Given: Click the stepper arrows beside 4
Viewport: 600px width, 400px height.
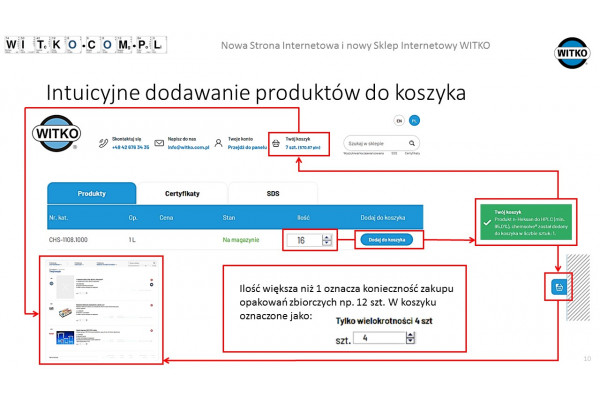Looking at the screenshot, I should [410, 338].
